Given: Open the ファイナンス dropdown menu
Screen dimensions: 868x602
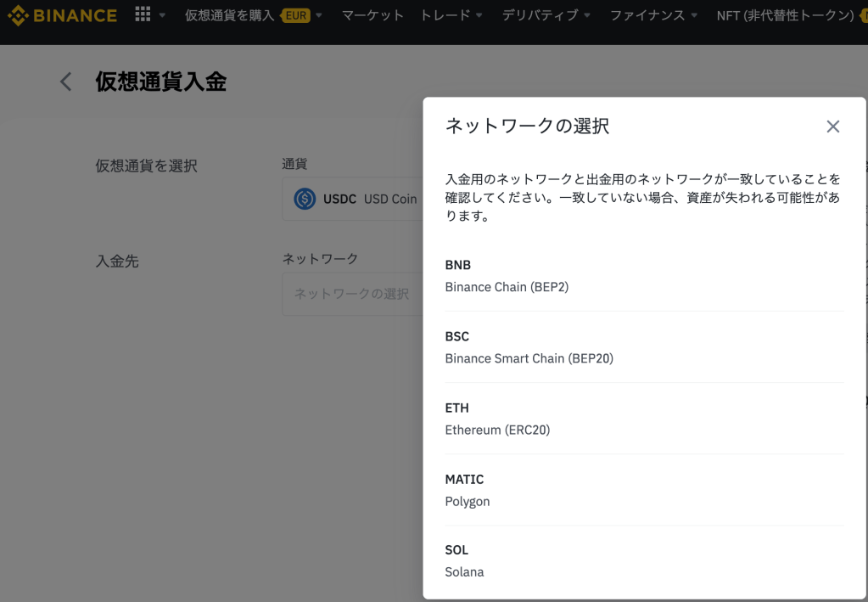Looking at the screenshot, I should pyautogui.click(x=653, y=15).
